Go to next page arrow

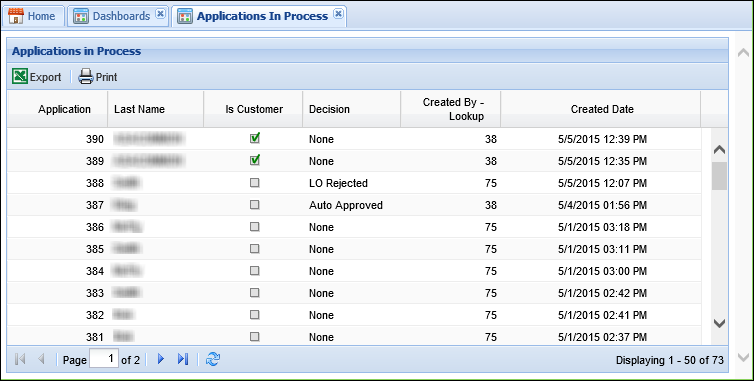point(161,359)
